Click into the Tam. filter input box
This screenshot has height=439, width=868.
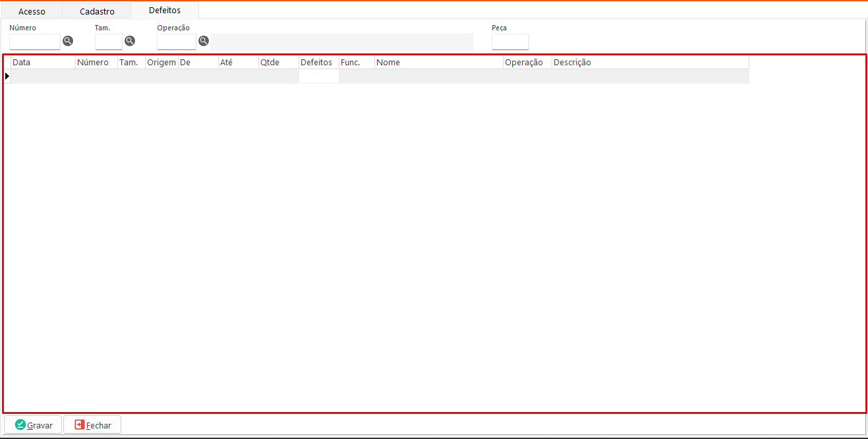click(109, 42)
